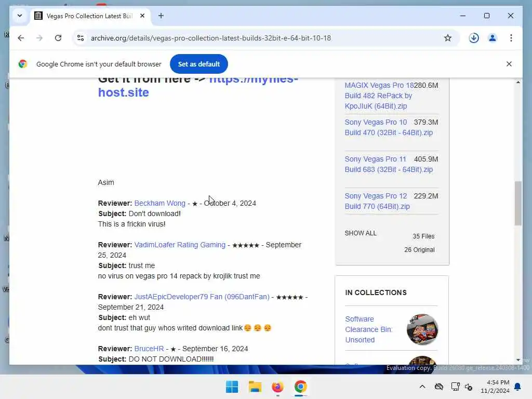
Task: Click Software Clearance Bin collection thumbnail
Action: (x=422, y=329)
